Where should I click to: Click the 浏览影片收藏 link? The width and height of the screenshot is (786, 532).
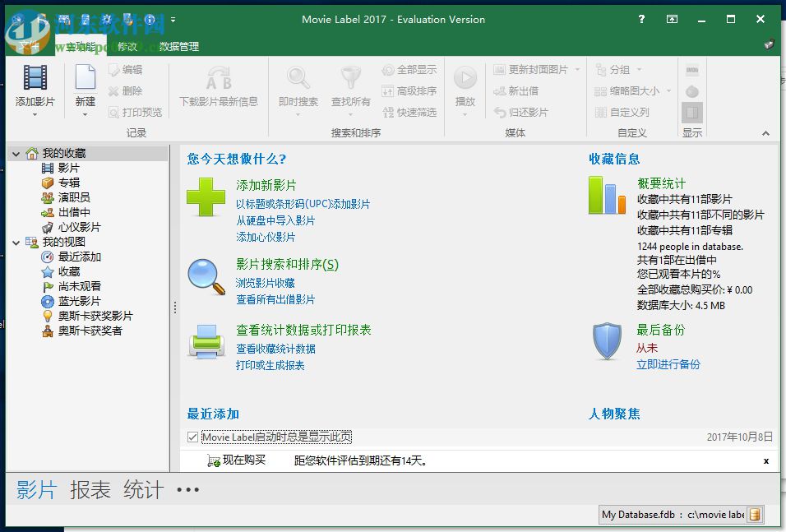266,283
